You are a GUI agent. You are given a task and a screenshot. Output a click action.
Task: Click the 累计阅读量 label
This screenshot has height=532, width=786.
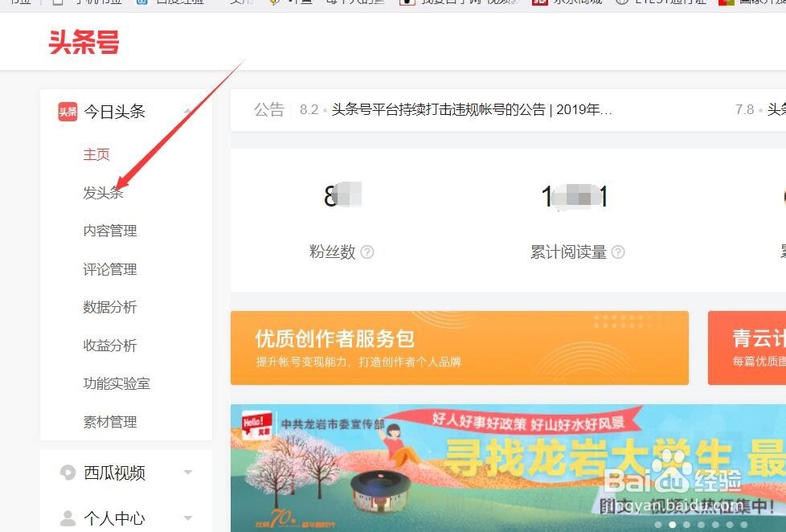[x=568, y=252]
